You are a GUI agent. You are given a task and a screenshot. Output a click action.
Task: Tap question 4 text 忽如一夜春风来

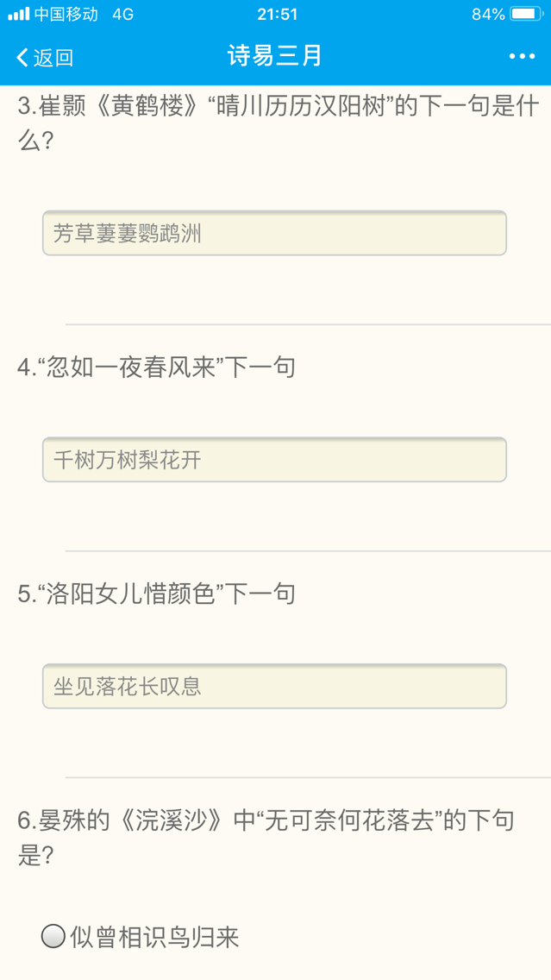157,367
